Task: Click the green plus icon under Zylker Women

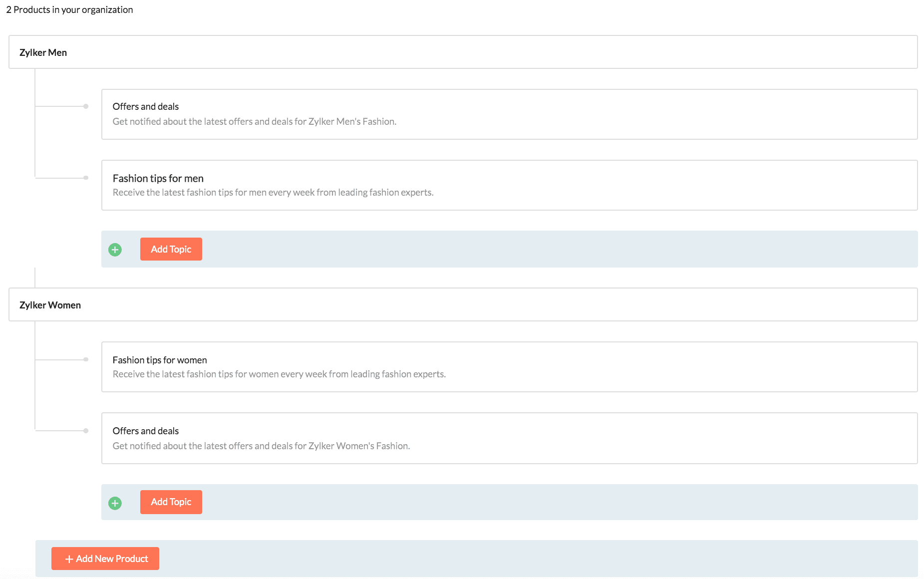Action: [x=115, y=503]
